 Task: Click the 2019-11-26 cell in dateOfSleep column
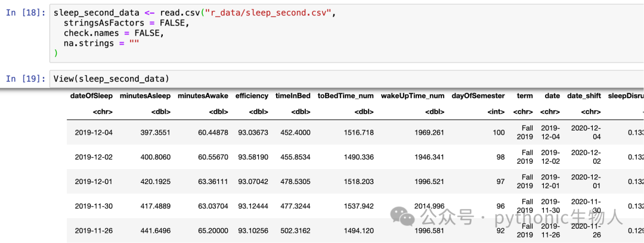94,230
